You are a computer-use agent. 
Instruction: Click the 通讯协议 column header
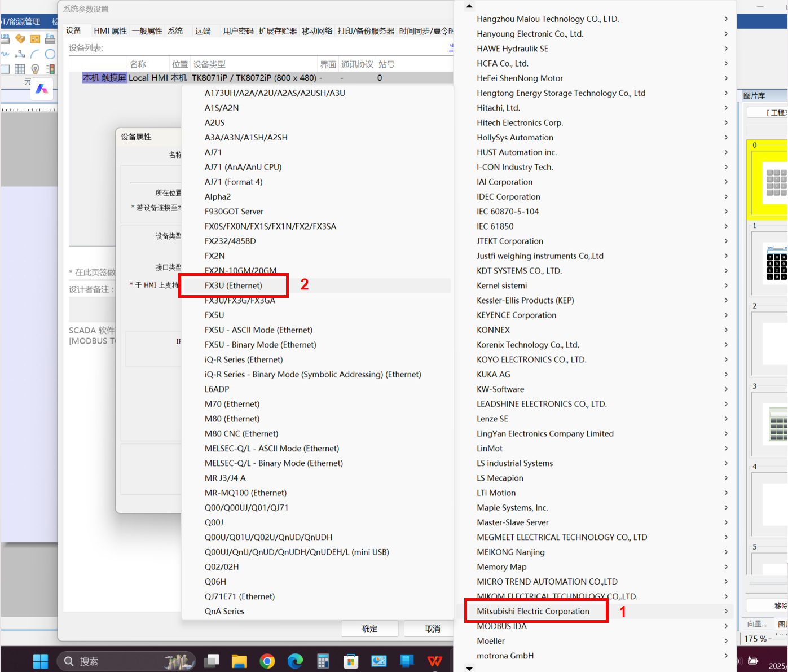point(357,64)
